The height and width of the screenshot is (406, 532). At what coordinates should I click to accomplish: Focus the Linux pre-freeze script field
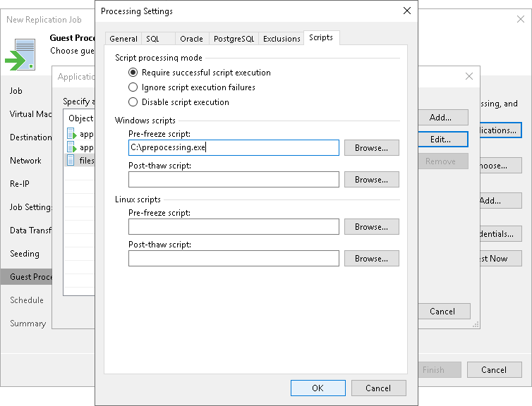click(x=234, y=227)
